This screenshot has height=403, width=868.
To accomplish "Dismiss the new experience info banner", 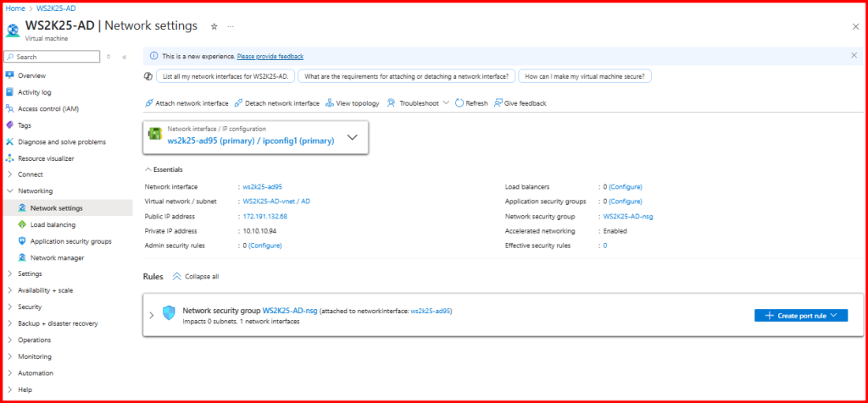I will 854,56.
